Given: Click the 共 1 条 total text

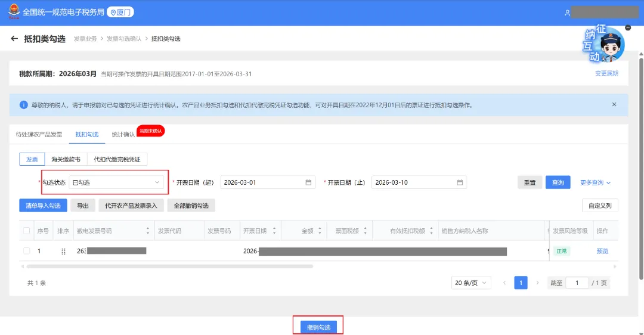Looking at the screenshot, I should click(36, 283).
